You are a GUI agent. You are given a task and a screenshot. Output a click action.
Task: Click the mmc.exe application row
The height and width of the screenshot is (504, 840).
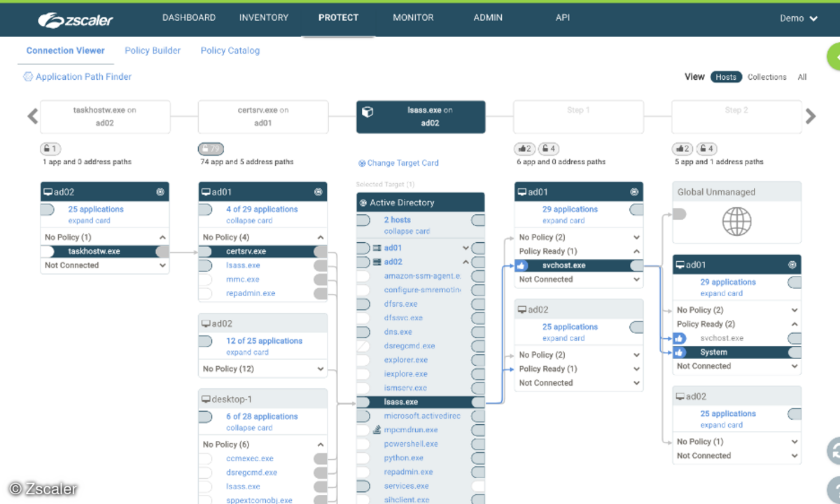tap(263, 279)
